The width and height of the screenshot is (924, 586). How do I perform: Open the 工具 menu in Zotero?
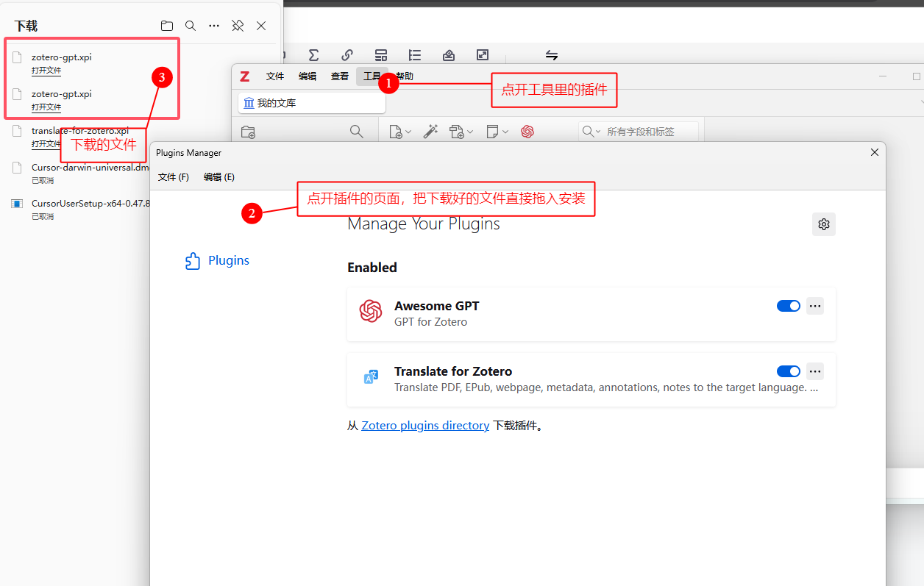[x=372, y=76]
